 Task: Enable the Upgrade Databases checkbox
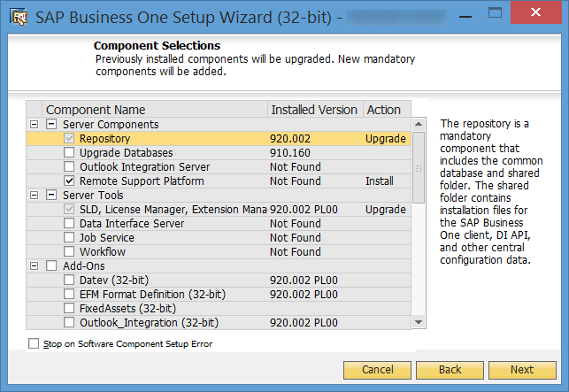point(69,152)
